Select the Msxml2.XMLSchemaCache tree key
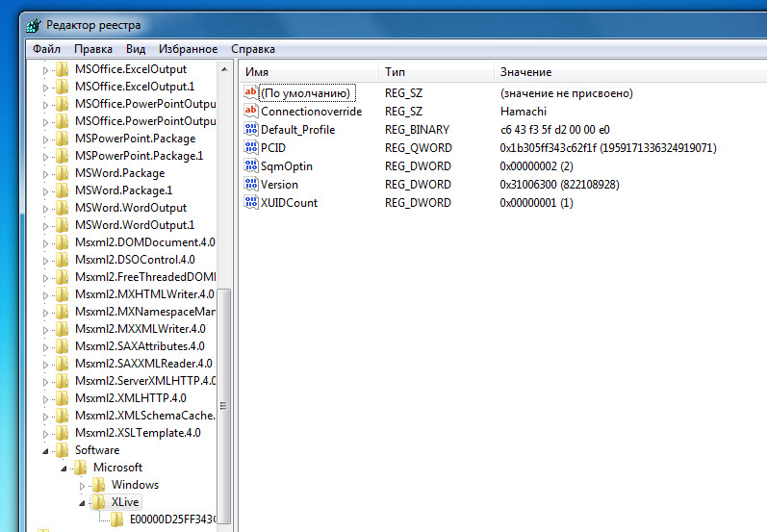767x532 pixels. (144, 416)
